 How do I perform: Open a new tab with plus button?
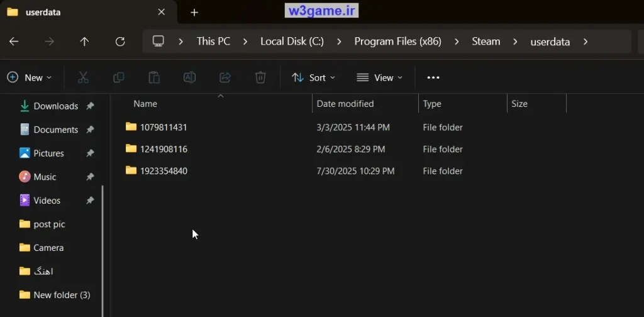click(x=194, y=13)
